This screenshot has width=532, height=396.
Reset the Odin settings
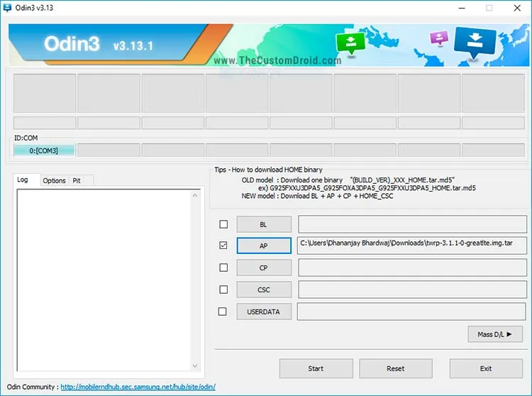pos(396,368)
